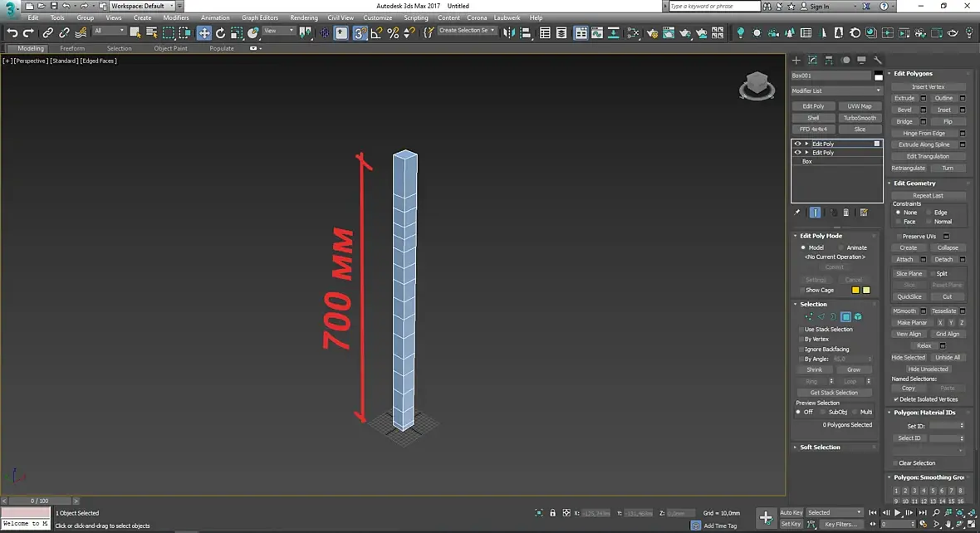Collapse the Edit Polygons rollout

tap(913, 74)
